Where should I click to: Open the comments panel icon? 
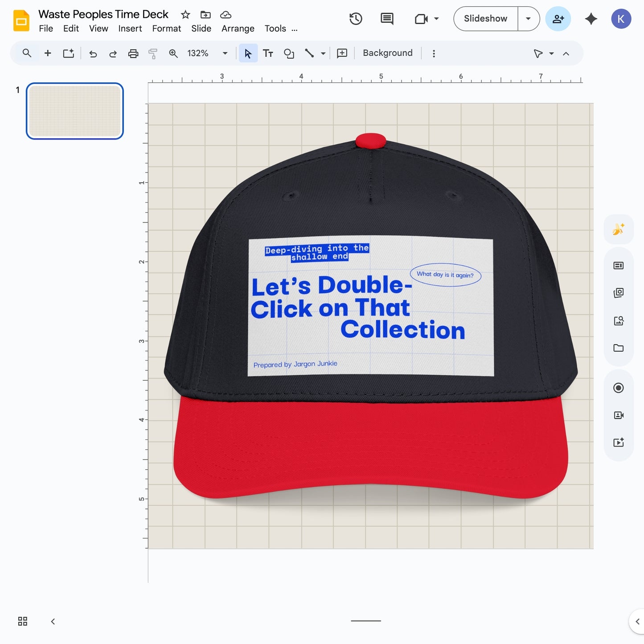(x=387, y=19)
